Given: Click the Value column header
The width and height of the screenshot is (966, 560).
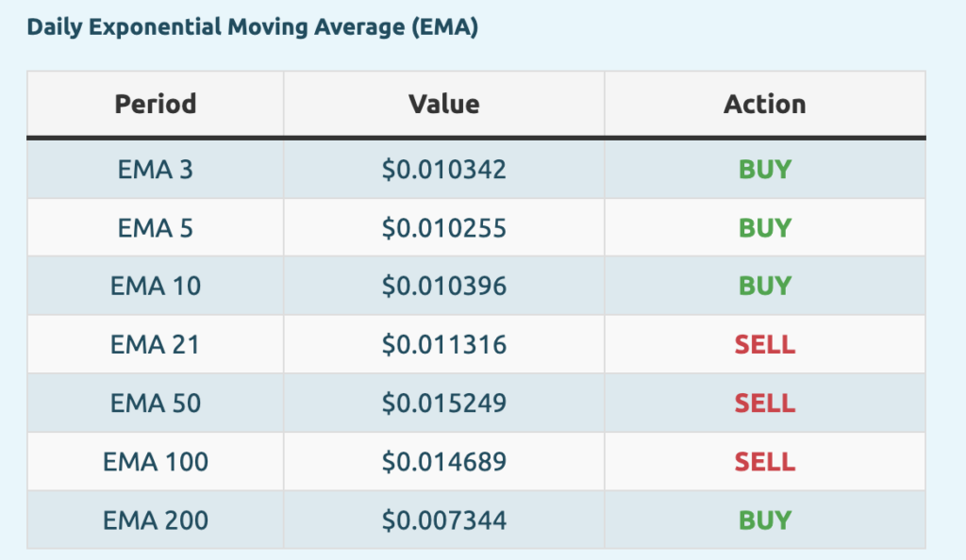Looking at the screenshot, I should pyautogui.click(x=443, y=104).
